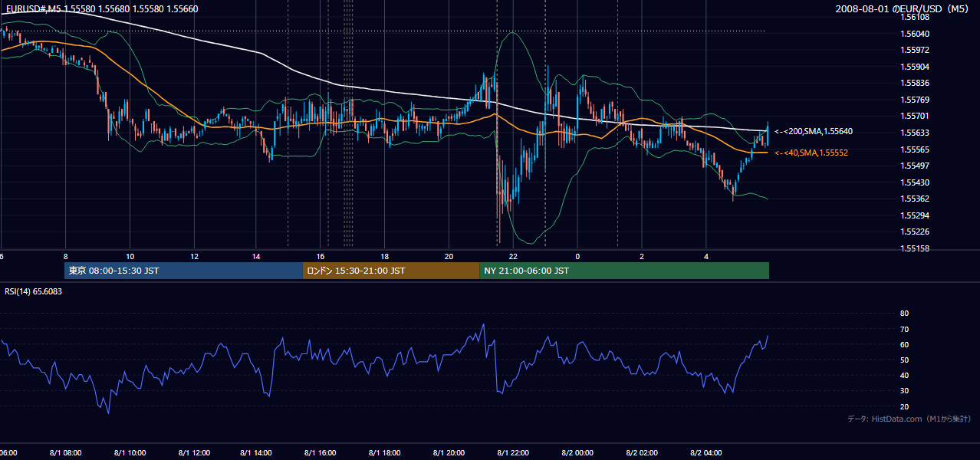Click hour label 4 under price chart
Viewport: 980px width, 460px height.
coord(706,256)
